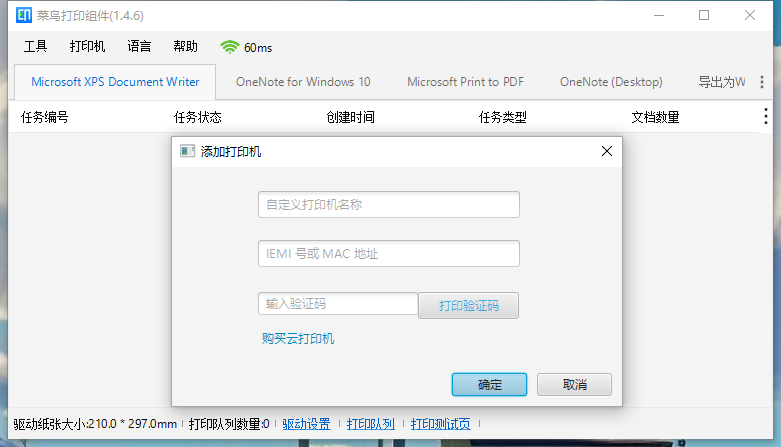Screen dimensions: 781x447
Task: Click the three-dot column options icon
Action: pyautogui.click(x=766, y=117)
